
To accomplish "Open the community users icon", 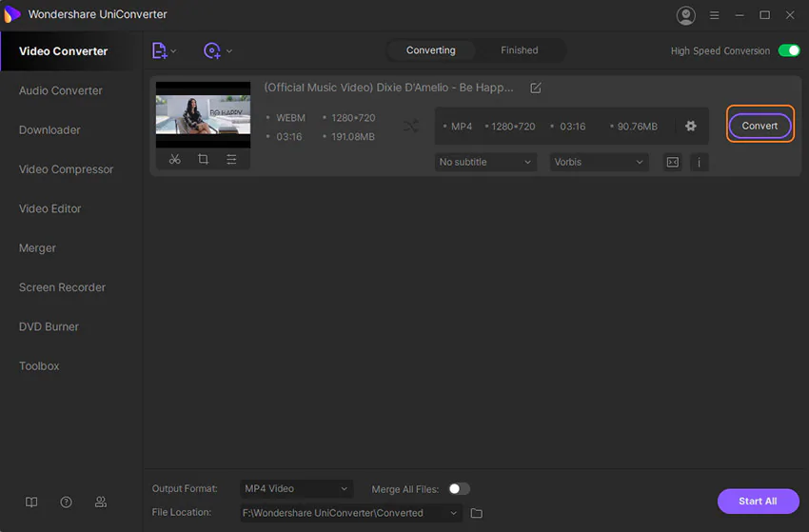I will (101, 502).
